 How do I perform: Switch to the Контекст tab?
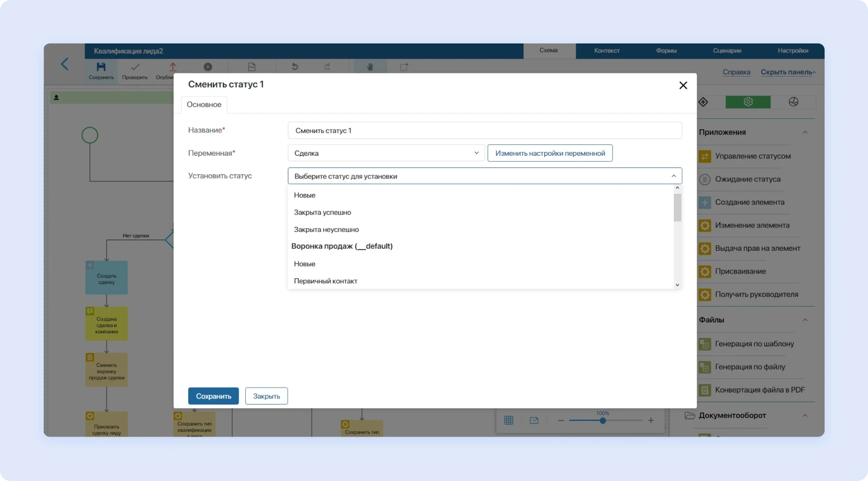click(x=607, y=50)
